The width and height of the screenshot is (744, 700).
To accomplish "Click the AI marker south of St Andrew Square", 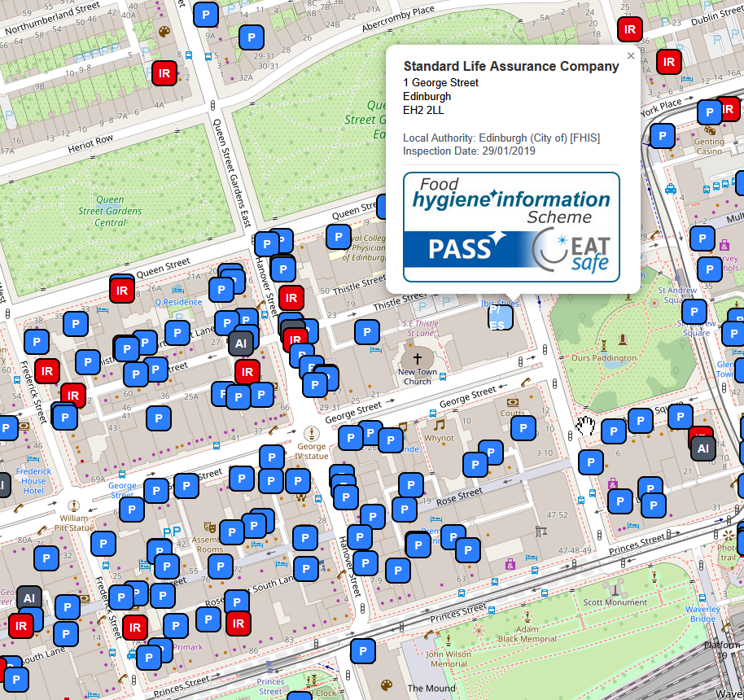I will [702, 447].
